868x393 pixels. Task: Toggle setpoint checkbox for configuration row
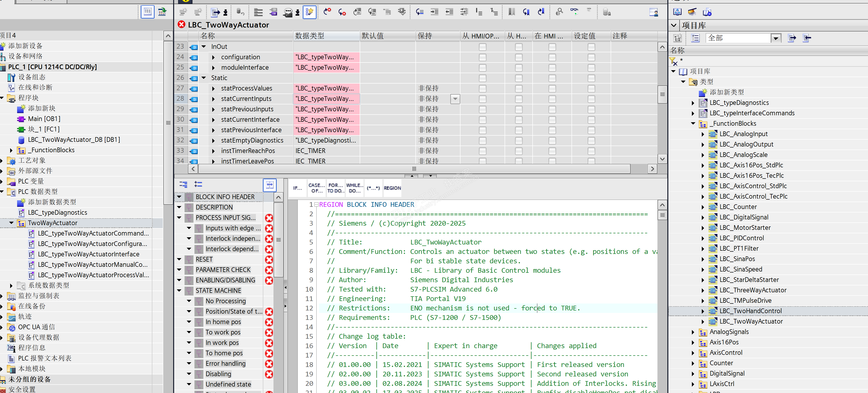pyautogui.click(x=591, y=57)
